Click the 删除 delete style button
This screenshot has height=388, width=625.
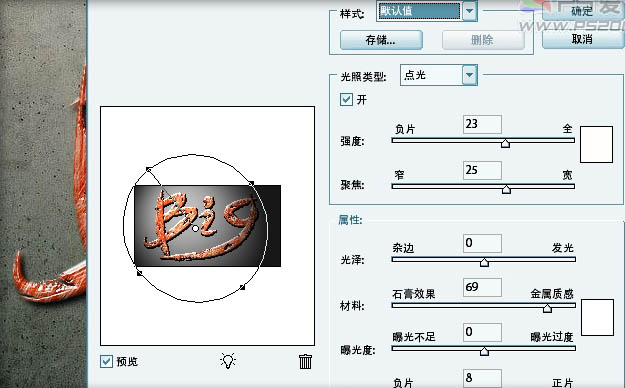[483, 40]
